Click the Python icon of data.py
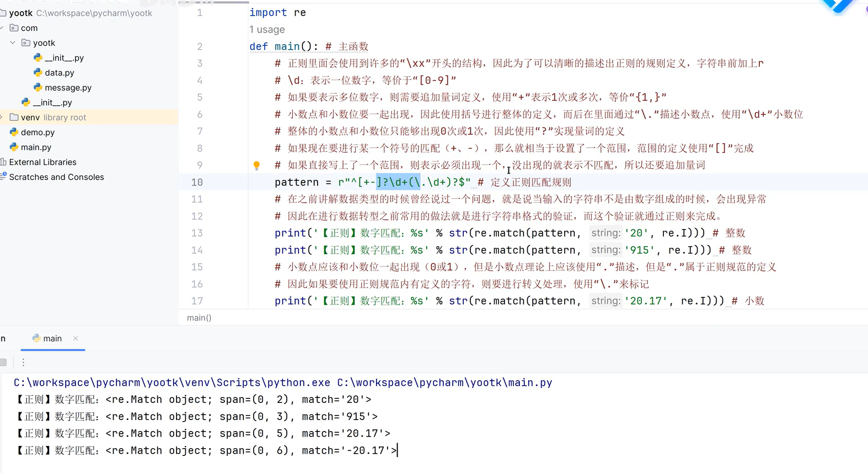Viewport: 868px width, 473px height. (38, 72)
